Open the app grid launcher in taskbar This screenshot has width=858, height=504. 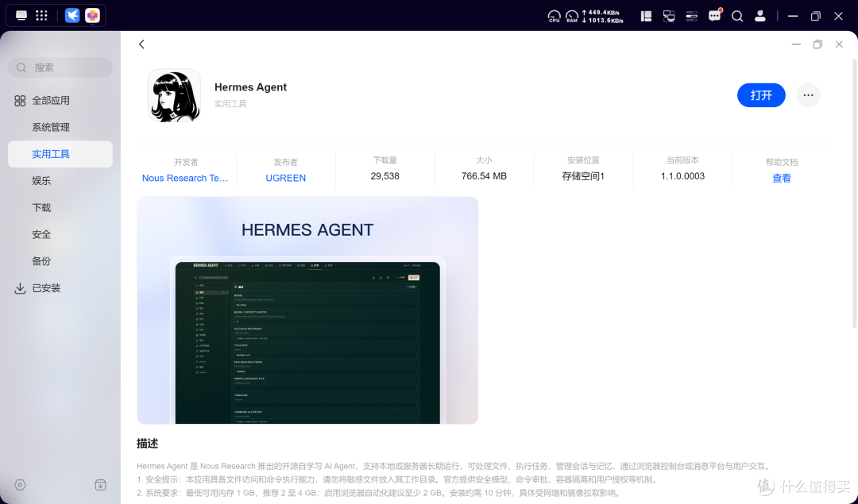tap(41, 15)
